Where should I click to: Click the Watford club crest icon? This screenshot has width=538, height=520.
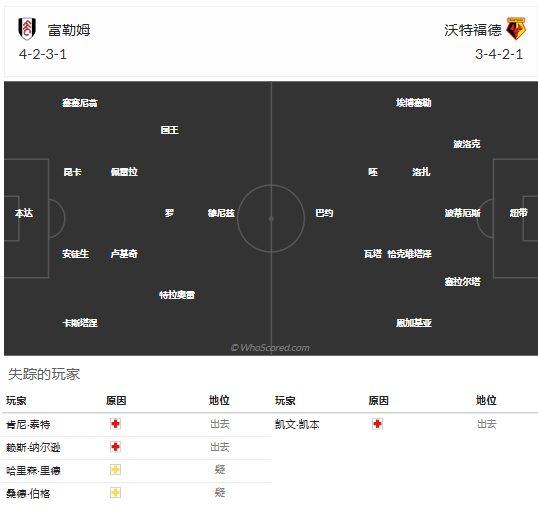click(516, 29)
